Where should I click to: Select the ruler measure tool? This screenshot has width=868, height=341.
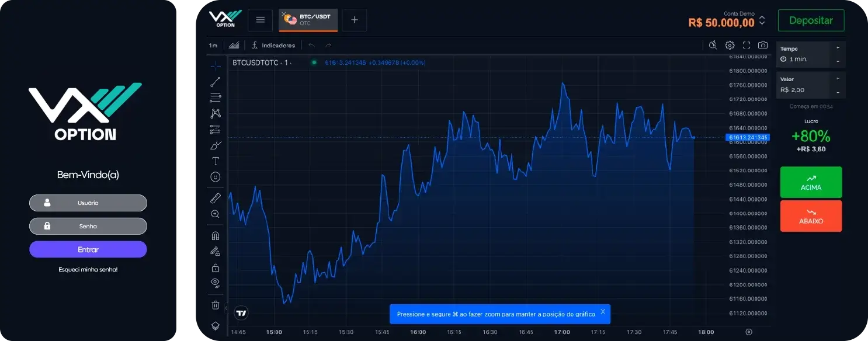[216, 199]
